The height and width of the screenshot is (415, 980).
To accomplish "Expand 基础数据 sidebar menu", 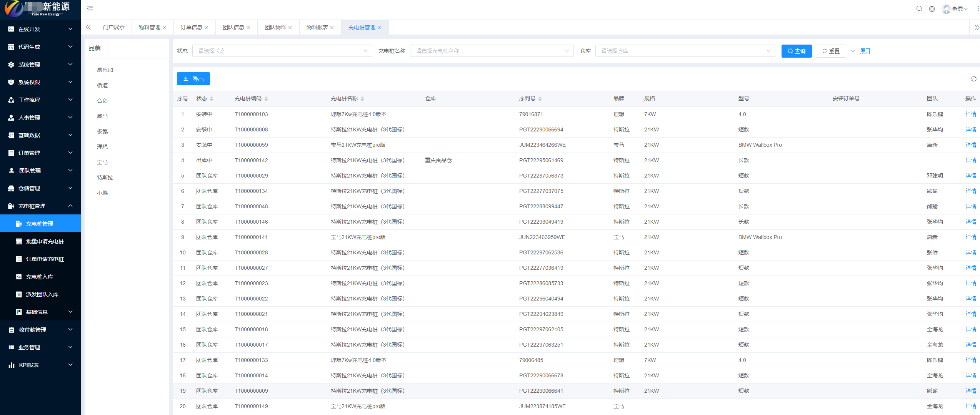I will (40, 135).
